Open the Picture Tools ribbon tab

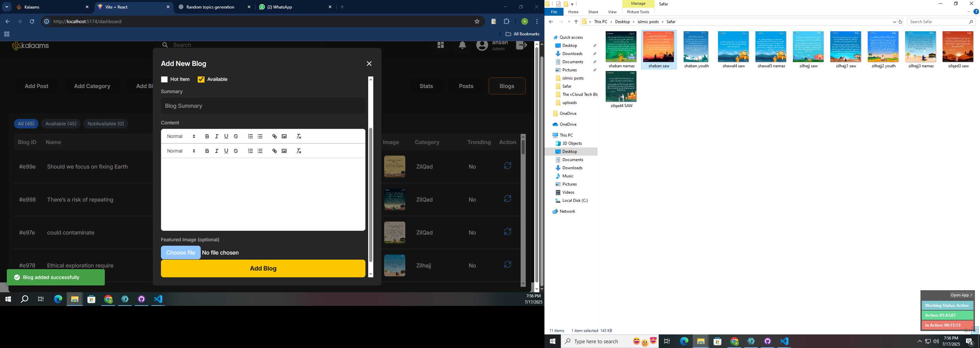[x=638, y=12]
